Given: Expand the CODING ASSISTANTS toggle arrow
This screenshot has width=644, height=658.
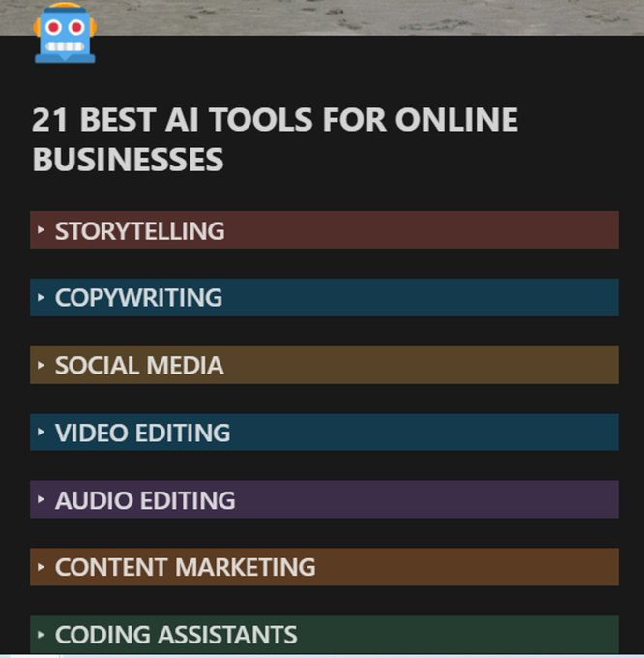Looking at the screenshot, I should click(x=41, y=635).
